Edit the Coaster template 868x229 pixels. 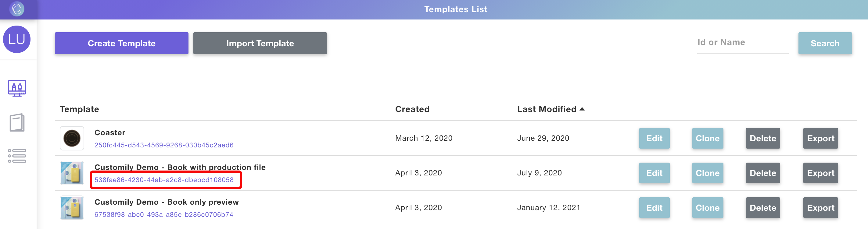[x=654, y=138]
